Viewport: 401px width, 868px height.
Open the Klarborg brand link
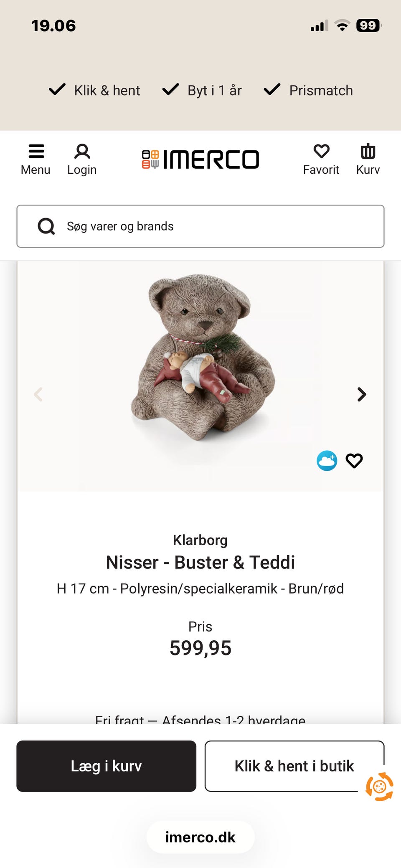(x=200, y=540)
